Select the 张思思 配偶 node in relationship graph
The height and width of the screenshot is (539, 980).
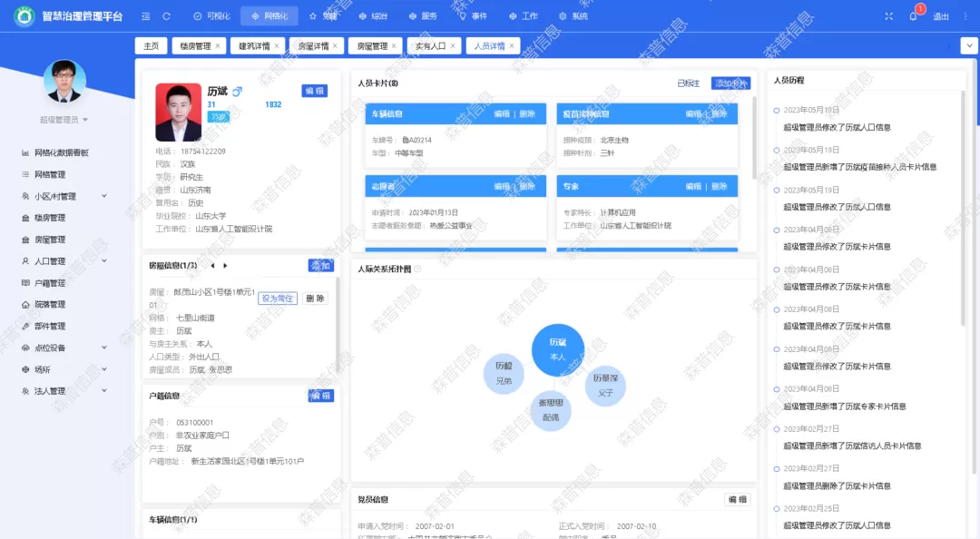coord(551,409)
